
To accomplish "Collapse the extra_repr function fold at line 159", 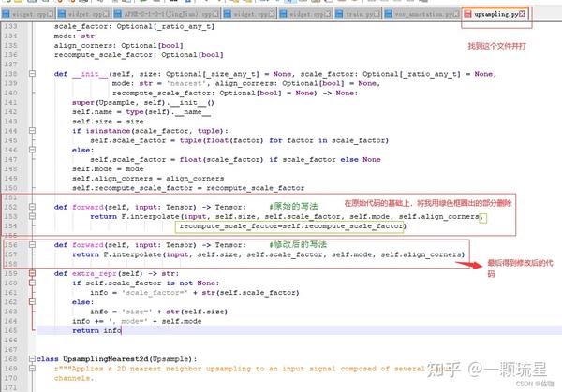I will 32,273.
